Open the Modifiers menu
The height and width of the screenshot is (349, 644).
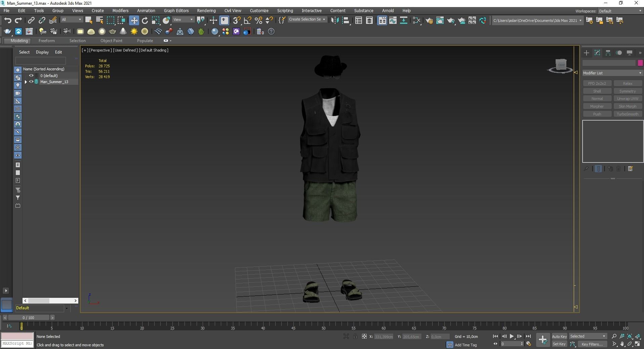point(120,11)
